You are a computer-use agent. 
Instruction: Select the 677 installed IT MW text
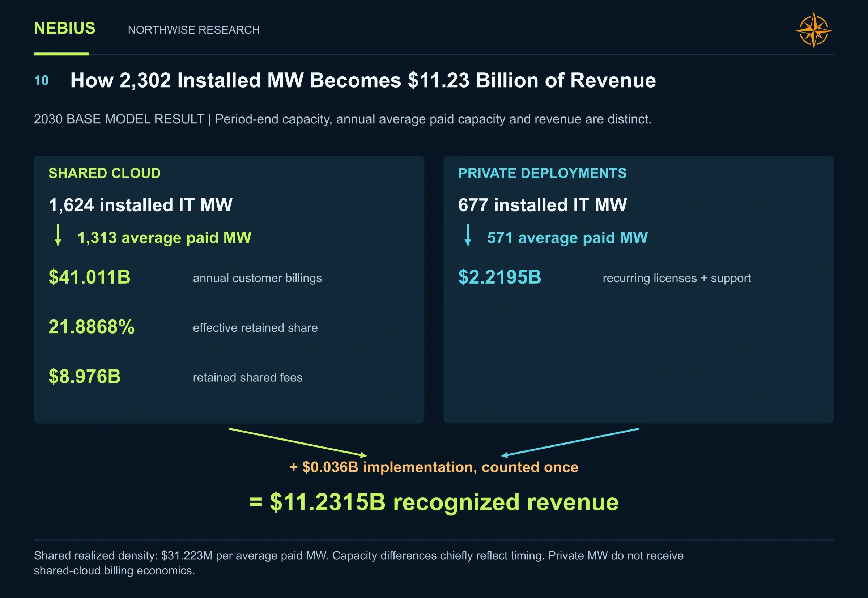coord(542,205)
